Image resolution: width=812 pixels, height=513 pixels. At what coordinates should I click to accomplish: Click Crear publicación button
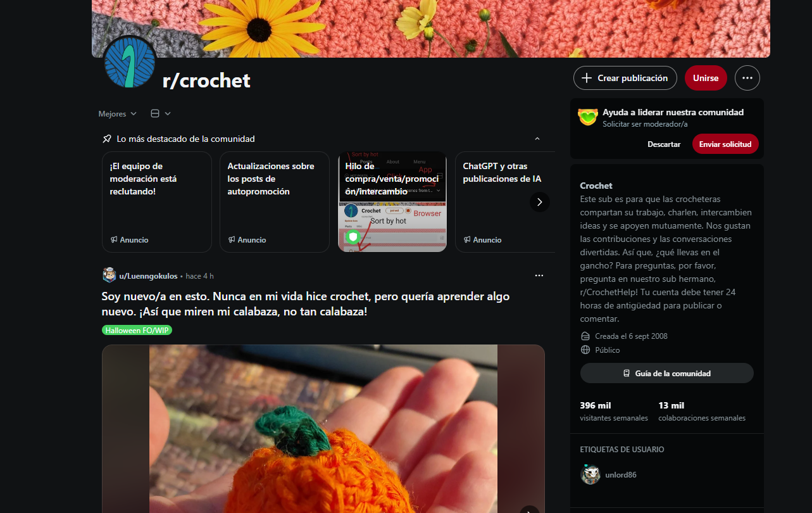[x=625, y=78]
